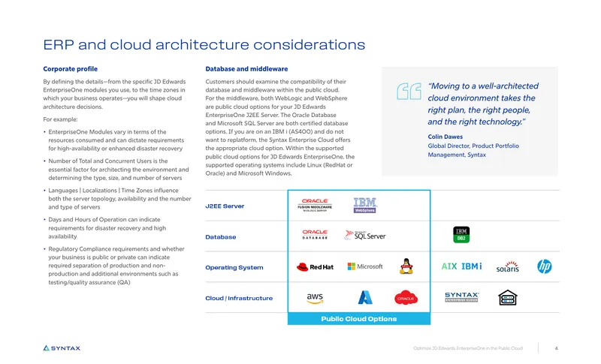Click the Moving to a well-architected quote text

(483, 104)
